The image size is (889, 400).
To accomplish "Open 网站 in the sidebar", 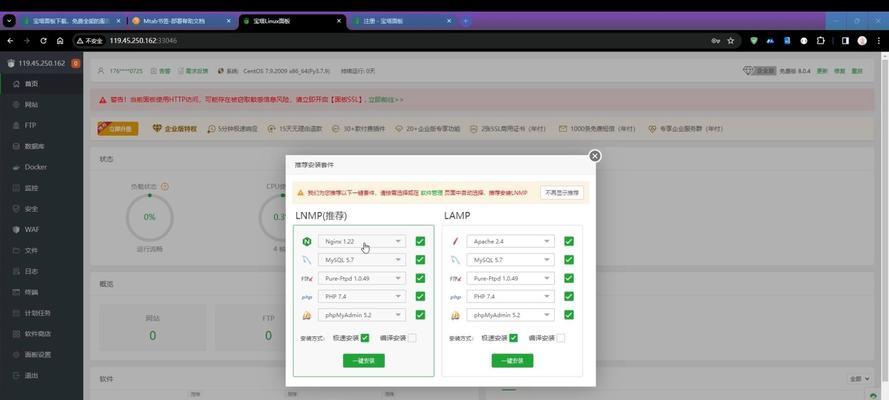I will (x=41, y=105).
